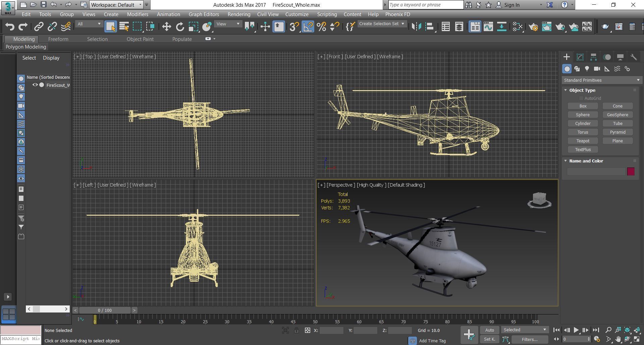Click the Mirror tool icon

pyautogui.click(x=416, y=26)
